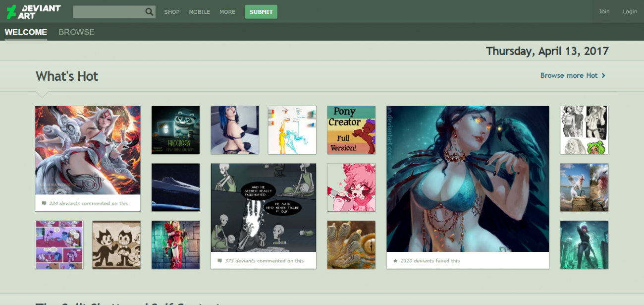Screen dimensions: 644x305
Task: Click the DeviantArt logo icon
Action: [x=10, y=10]
